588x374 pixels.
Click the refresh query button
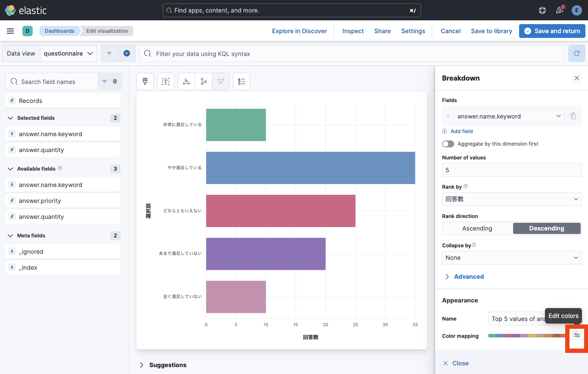577,53
